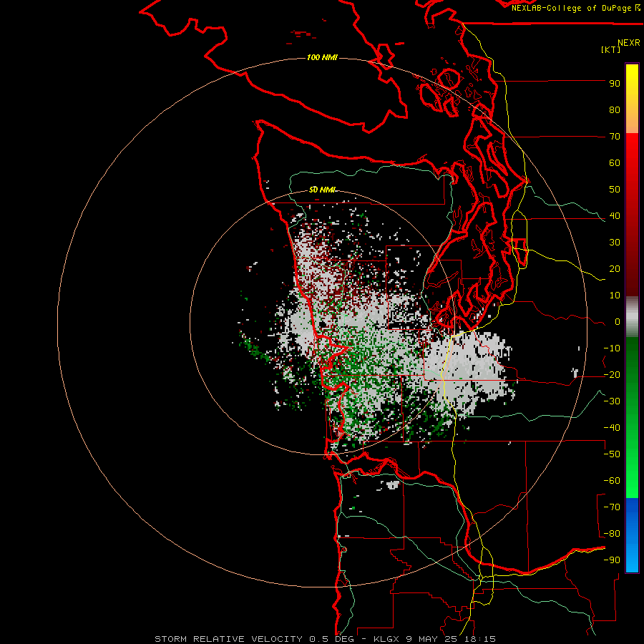Click the -70 value on velocity scale
The image size is (644, 644).
click(x=612, y=507)
